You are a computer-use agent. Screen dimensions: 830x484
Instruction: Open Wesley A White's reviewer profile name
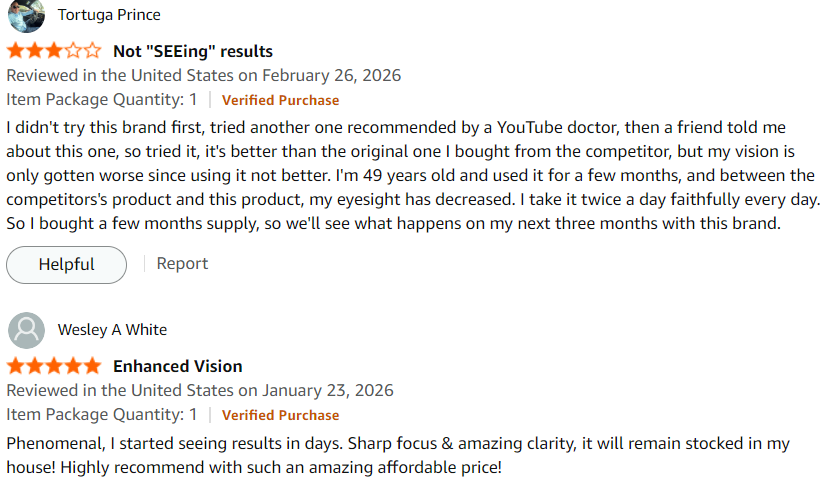point(112,330)
